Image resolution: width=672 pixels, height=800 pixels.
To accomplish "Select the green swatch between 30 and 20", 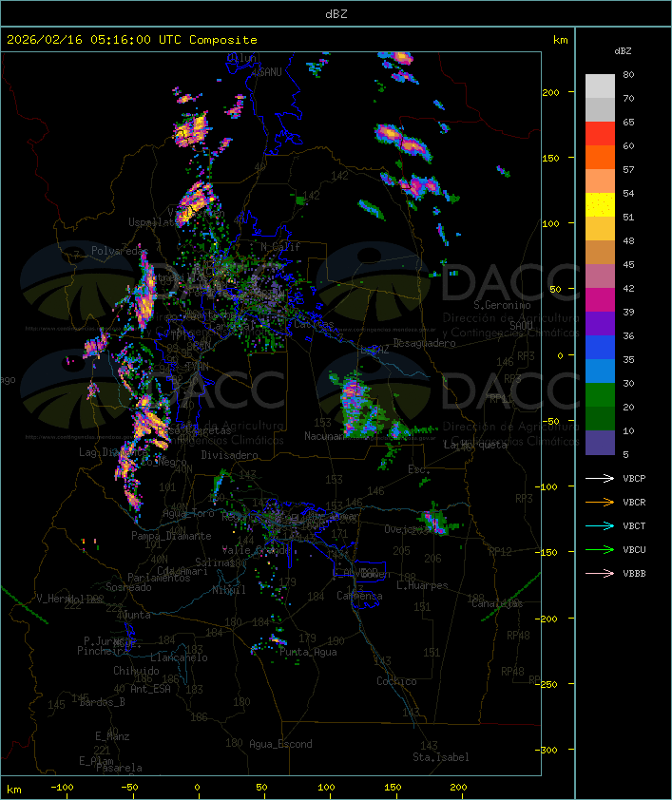I will click(600, 395).
